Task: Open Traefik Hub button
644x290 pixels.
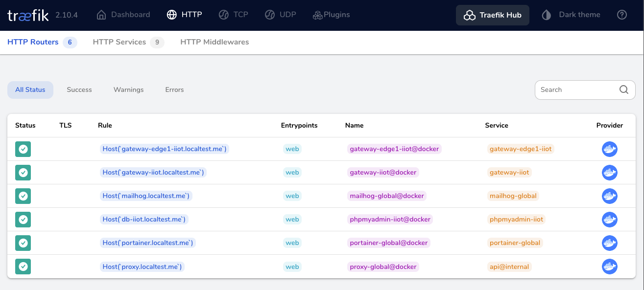Action: click(x=493, y=15)
